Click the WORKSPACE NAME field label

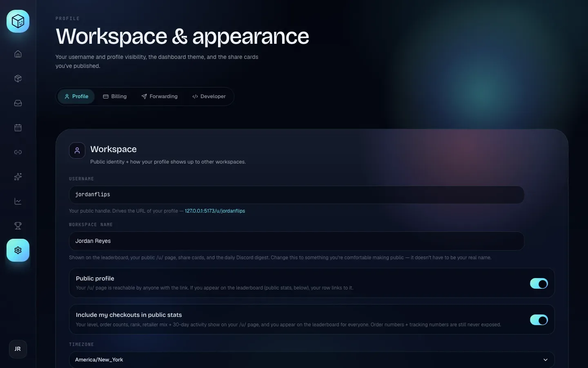(91, 225)
